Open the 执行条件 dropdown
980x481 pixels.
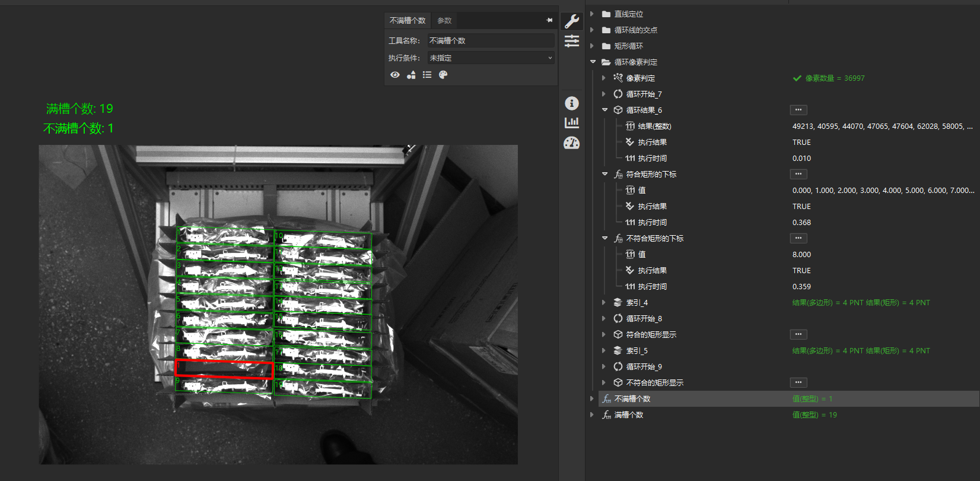click(491, 58)
